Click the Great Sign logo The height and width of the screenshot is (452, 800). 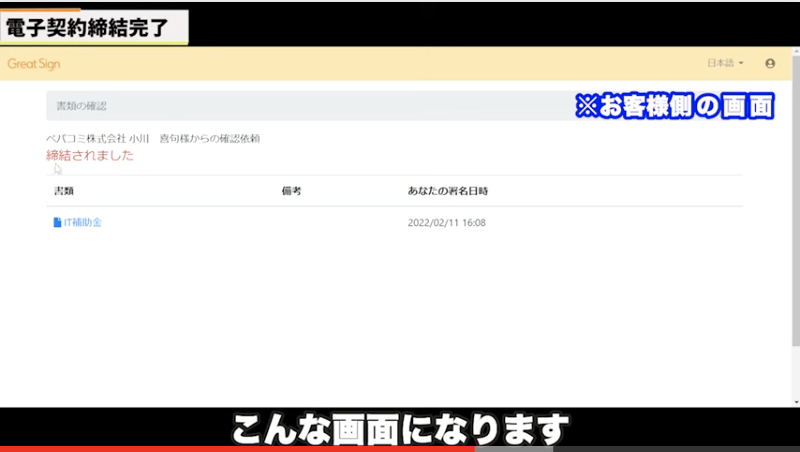click(x=33, y=63)
